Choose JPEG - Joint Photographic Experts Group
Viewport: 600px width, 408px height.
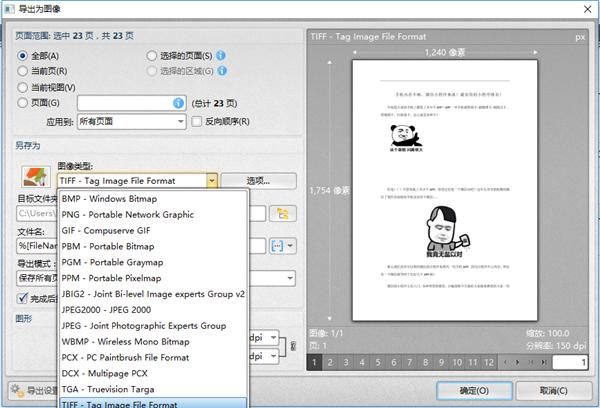[153, 326]
